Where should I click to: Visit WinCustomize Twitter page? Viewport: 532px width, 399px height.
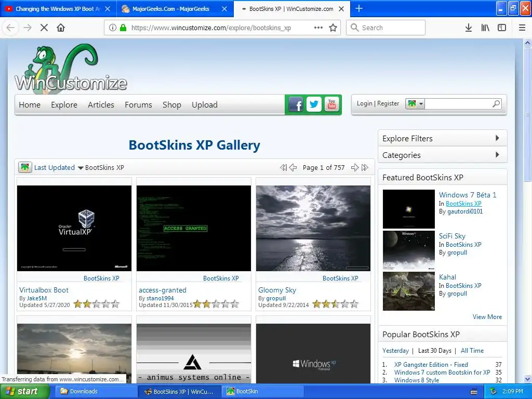(314, 104)
